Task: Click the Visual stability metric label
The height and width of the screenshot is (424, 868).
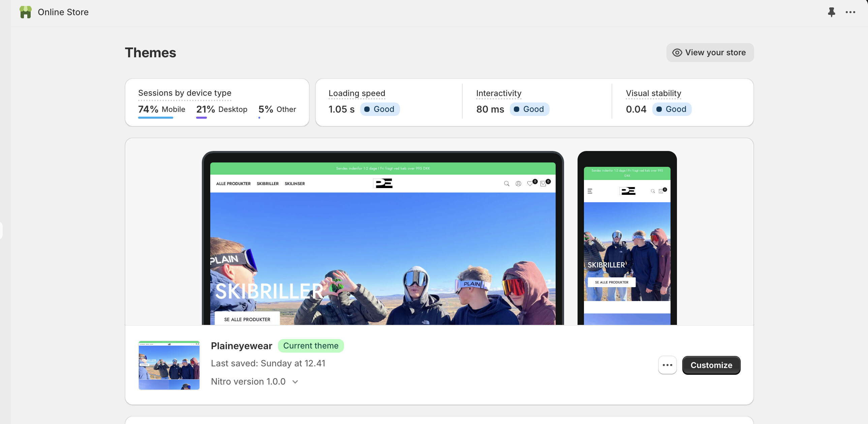Action: 653,93
